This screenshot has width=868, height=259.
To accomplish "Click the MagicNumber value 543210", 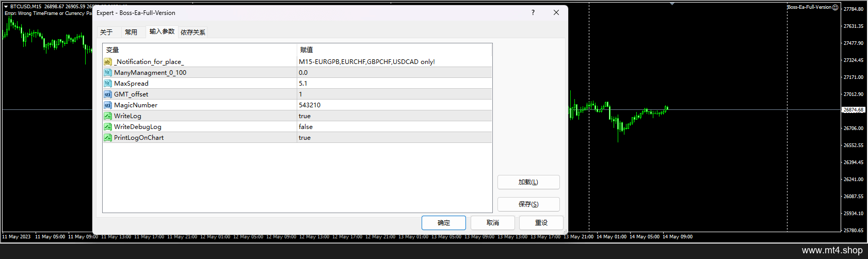I will [310, 105].
